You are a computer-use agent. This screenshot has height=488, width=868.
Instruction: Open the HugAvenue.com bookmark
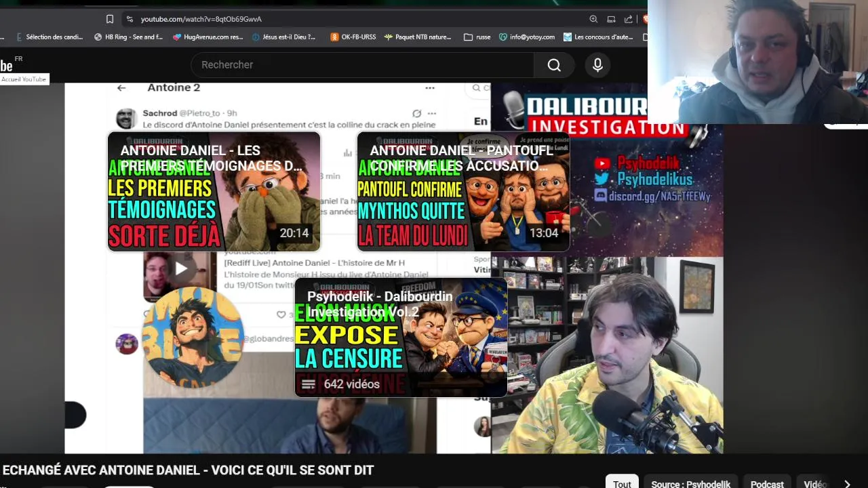coord(208,37)
